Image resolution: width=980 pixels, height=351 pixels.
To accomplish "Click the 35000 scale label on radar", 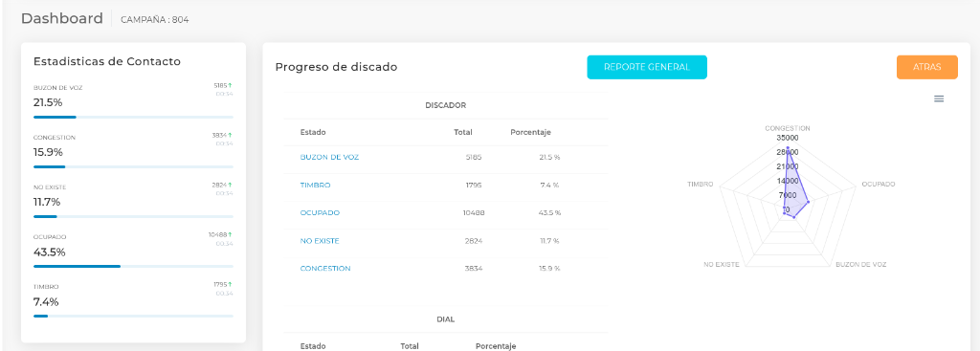I will tap(788, 138).
